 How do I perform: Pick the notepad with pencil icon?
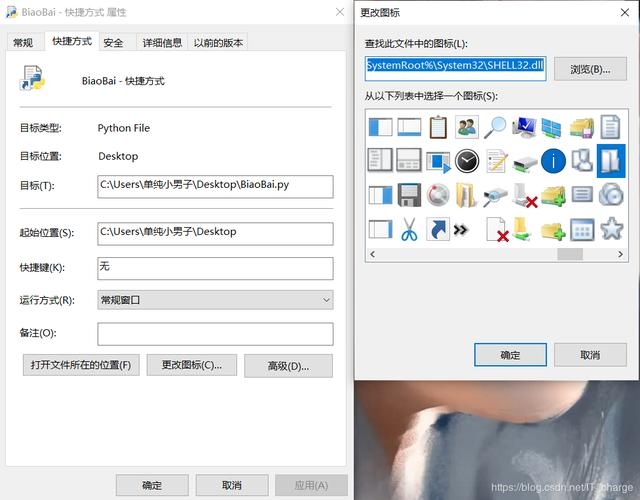[496, 161]
